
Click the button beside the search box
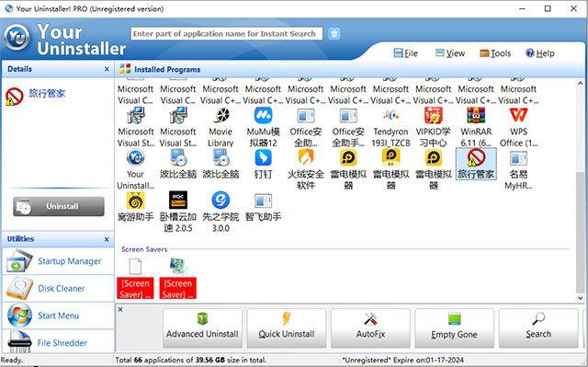[334, 34]
